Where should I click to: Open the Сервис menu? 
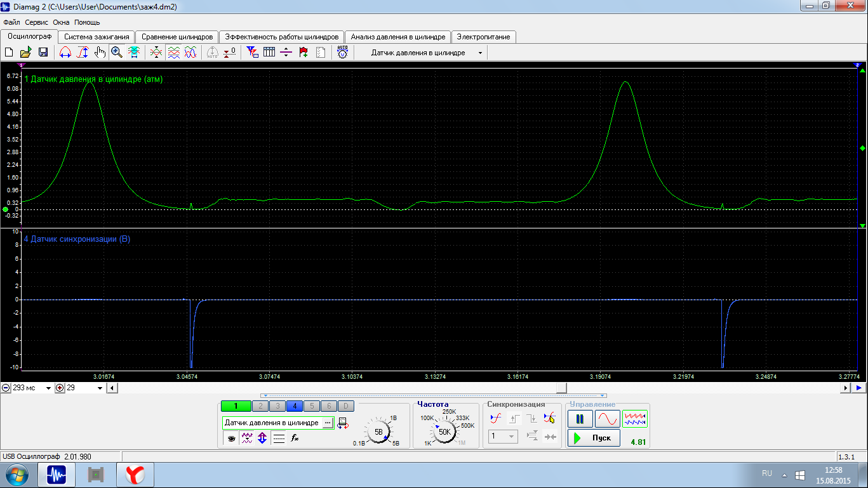coord(36,22)
